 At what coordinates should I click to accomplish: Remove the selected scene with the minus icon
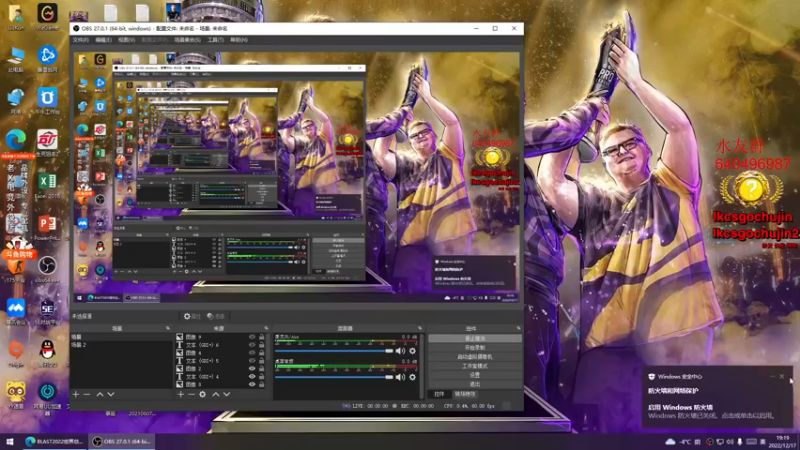pos(87,394)
